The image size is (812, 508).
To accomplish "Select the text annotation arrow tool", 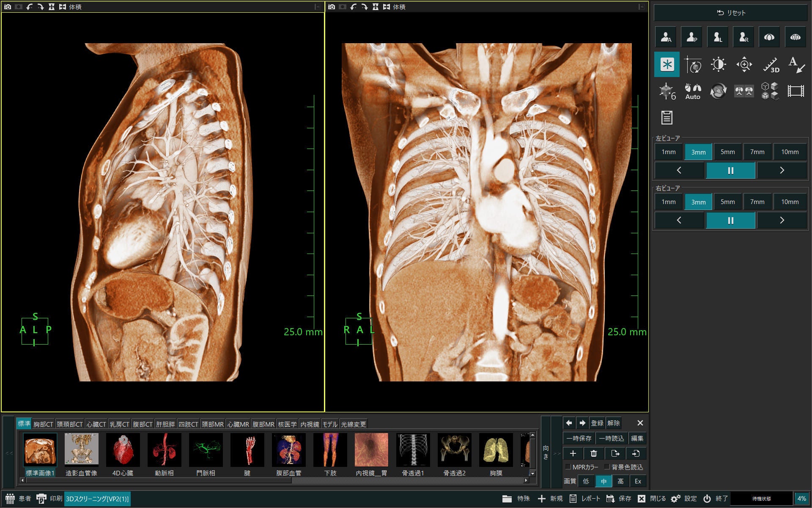I will click(796, 64).
